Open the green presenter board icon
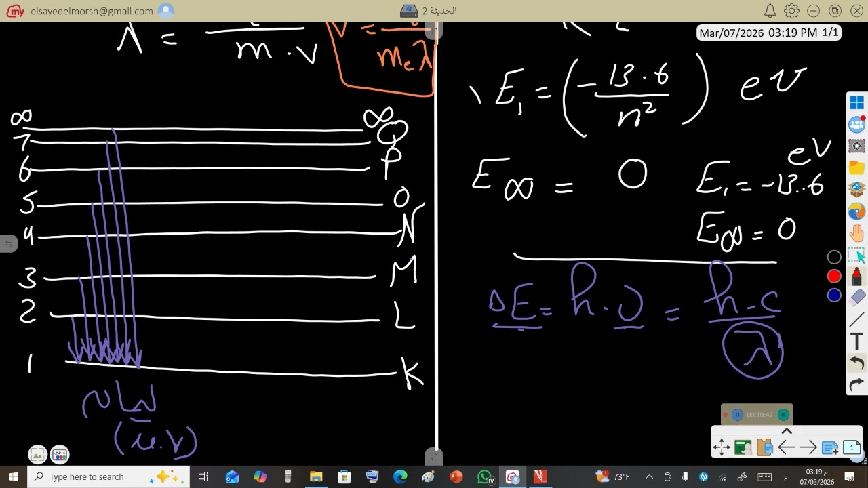The height and width of the screenshot is (488, 868). [743, 447]
